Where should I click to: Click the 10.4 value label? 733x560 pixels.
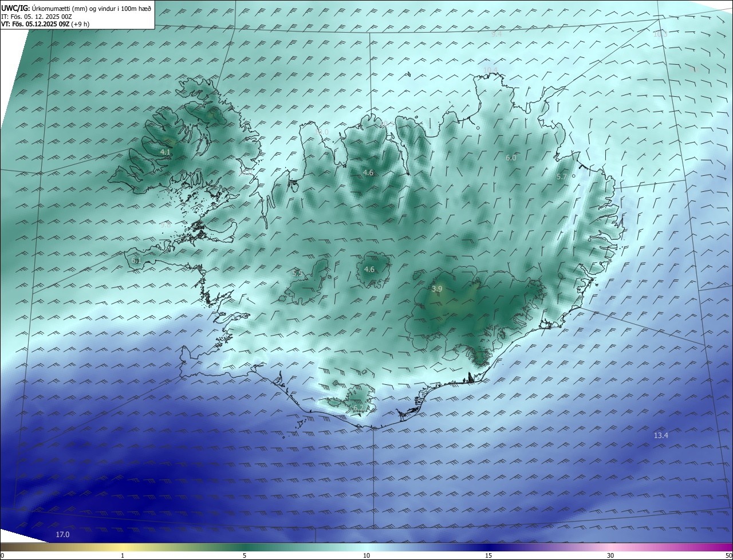[x=490, y=70]
